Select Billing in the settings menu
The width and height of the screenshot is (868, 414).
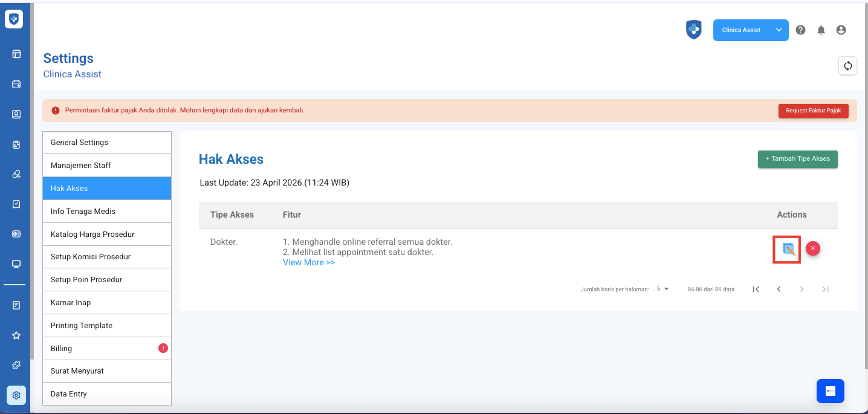tap(107, 349)
